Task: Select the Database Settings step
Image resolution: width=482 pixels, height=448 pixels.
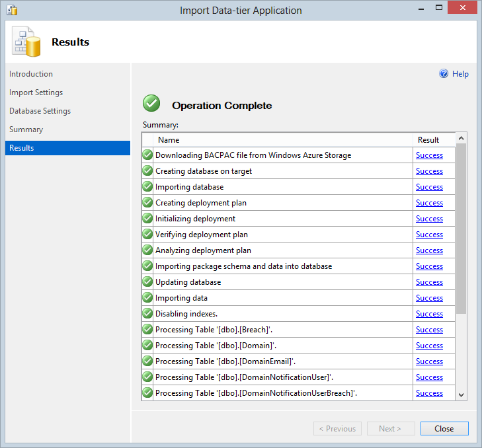Action: 40,111
